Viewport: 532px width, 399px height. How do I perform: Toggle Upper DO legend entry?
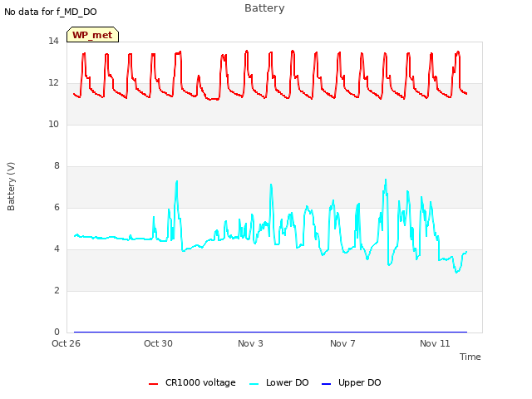(x=351, y=382)
